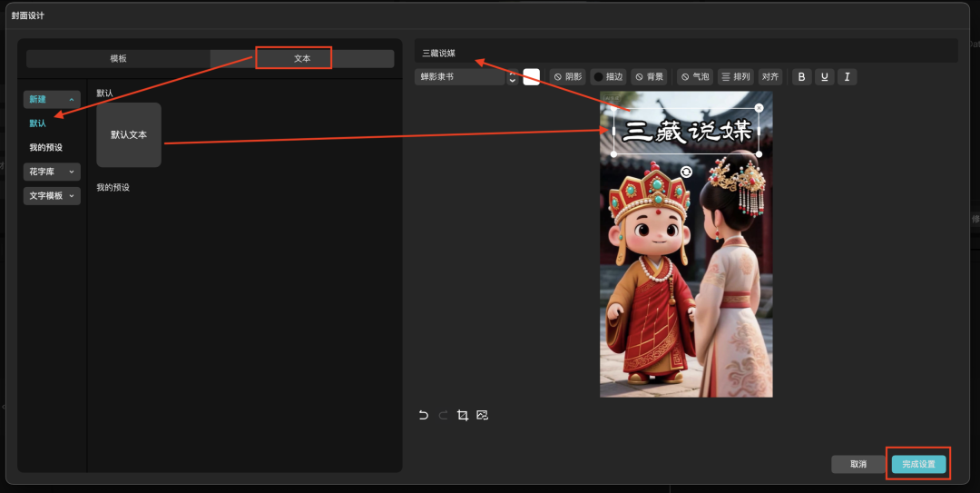Switch to the 文本 tab

coord(302,58)
